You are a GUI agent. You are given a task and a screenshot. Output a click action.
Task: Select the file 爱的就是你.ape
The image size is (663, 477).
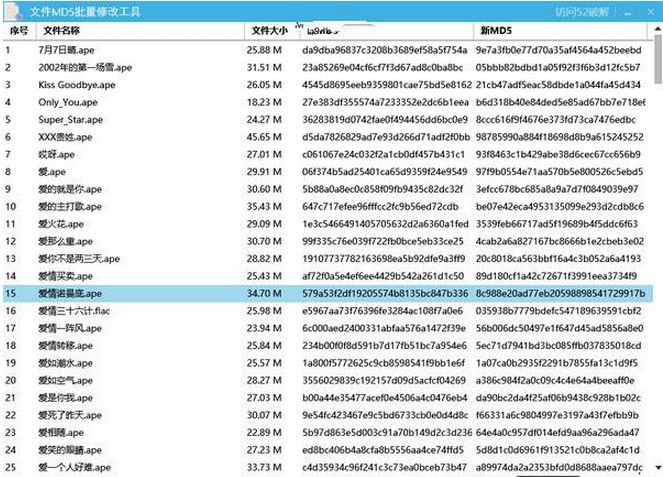(x=70, y=189)
